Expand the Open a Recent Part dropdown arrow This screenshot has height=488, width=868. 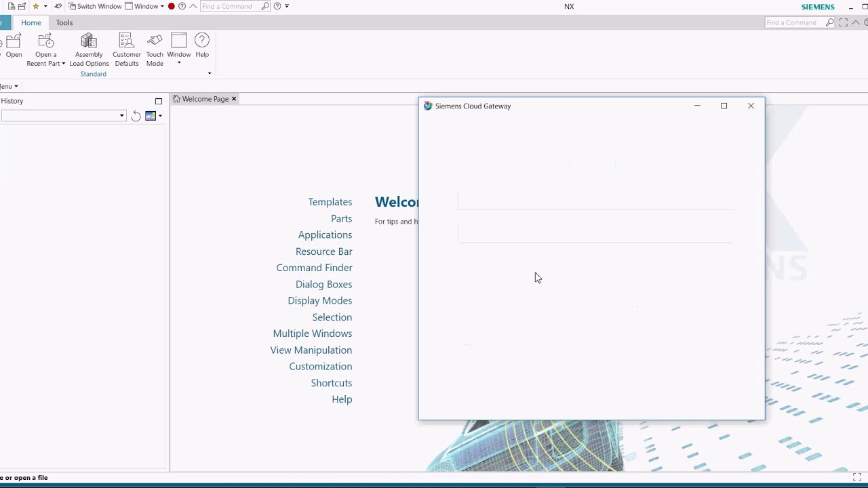(x=63, y=64)
